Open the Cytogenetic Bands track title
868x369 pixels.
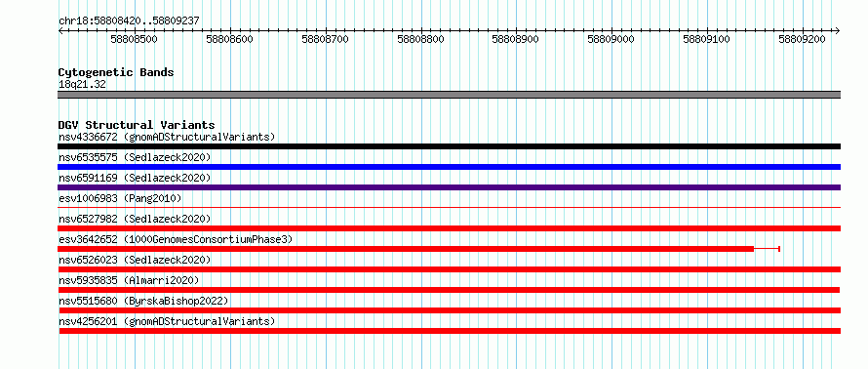point(116,72)
